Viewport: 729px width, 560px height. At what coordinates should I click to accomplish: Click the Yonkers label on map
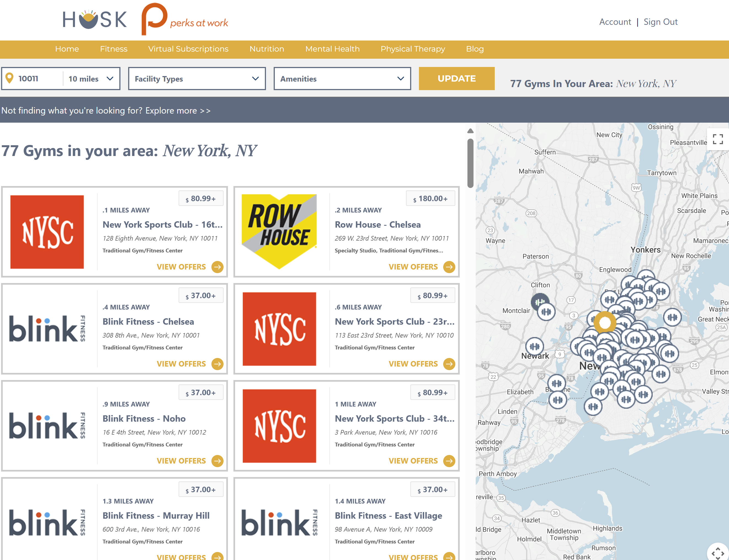coord(645,250)
